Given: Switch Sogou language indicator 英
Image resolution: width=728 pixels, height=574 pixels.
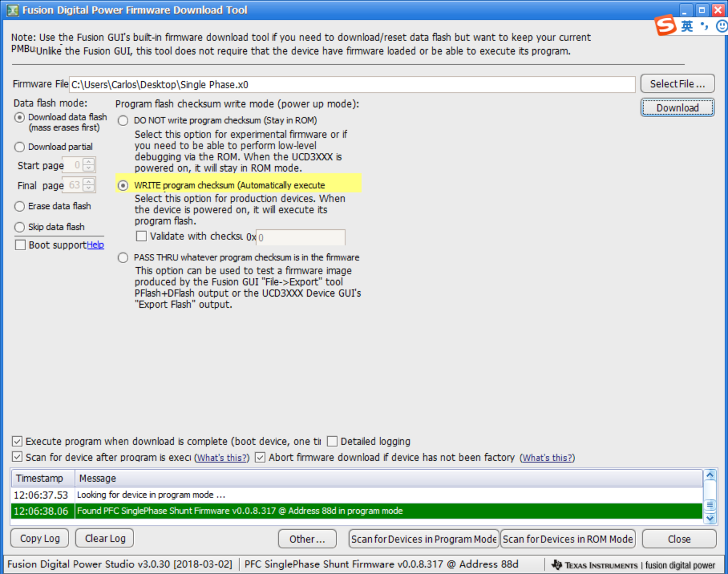Looking at the screenshot, I should coord(687,26).
